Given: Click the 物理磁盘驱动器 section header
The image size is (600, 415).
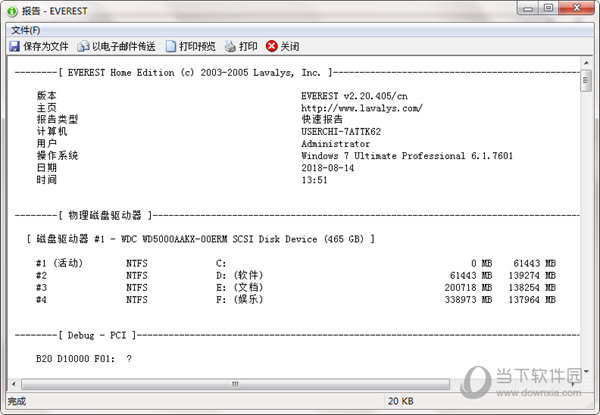Looking at the screenshot, I should [105, 215].
